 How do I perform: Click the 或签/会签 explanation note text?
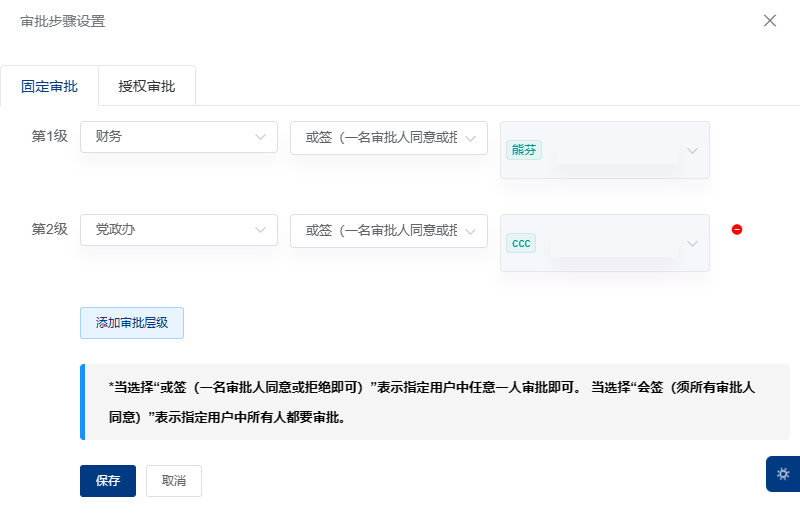[x=432, y=402]
